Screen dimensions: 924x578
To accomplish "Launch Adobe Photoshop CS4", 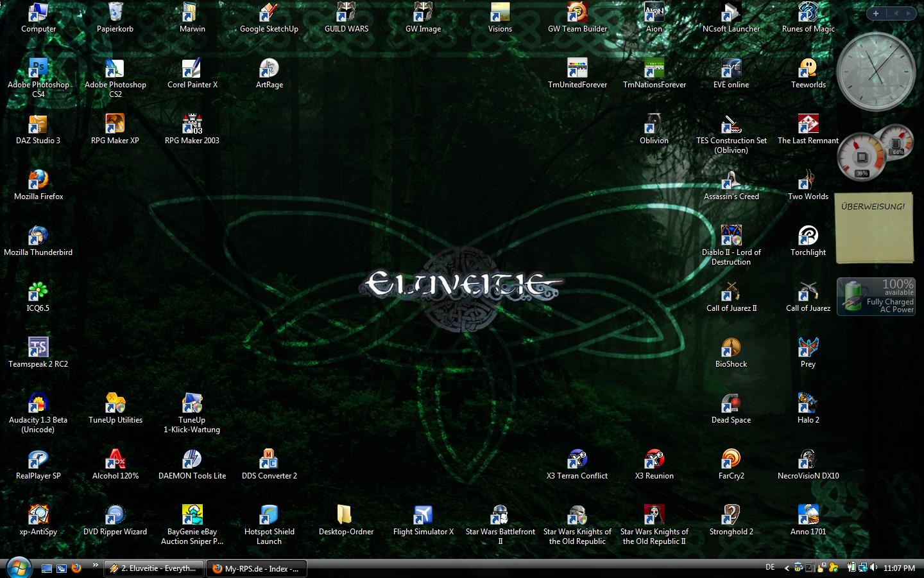I will (38, 78).
